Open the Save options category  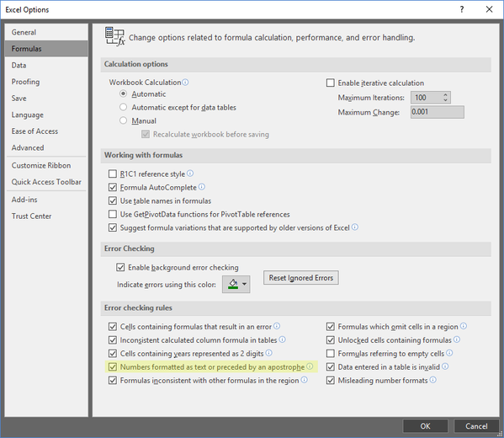[x=46, y=99]
